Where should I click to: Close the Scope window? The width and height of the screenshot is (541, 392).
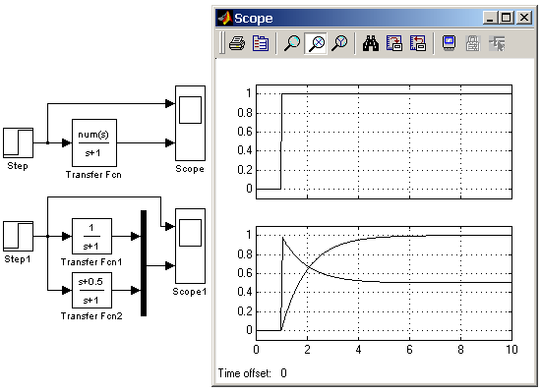tap(524, 18)
